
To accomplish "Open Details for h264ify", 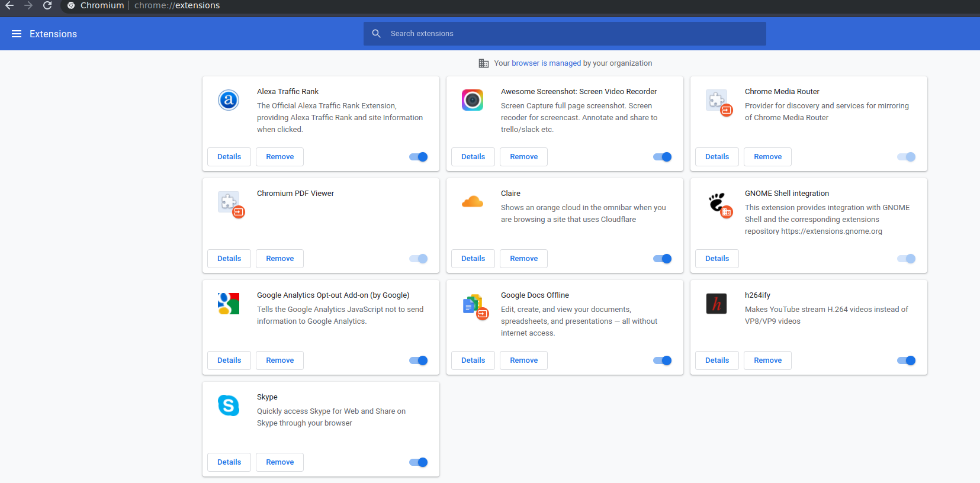I will 717,360.
